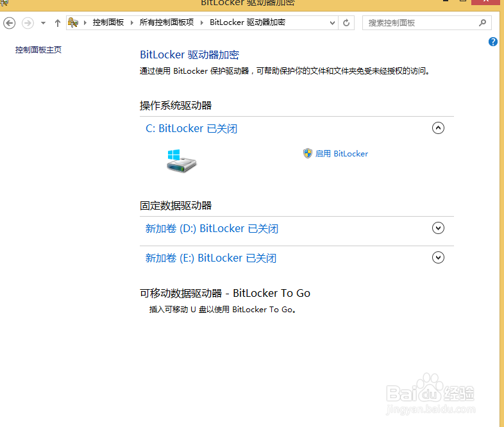Open the recent locations dropdown arrow
Screen dimensions: 504x427
[43, 23]
